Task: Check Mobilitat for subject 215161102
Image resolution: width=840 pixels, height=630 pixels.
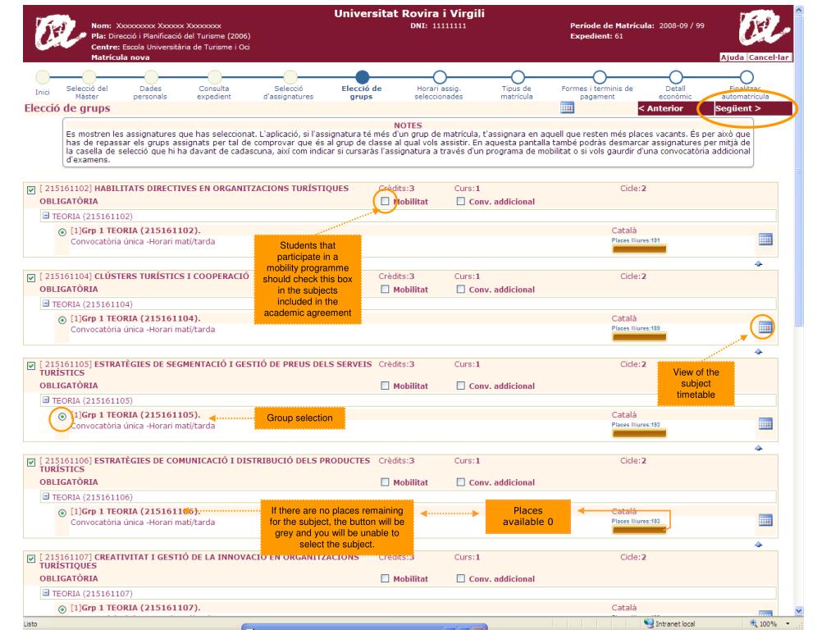Action: pos(385,201)
